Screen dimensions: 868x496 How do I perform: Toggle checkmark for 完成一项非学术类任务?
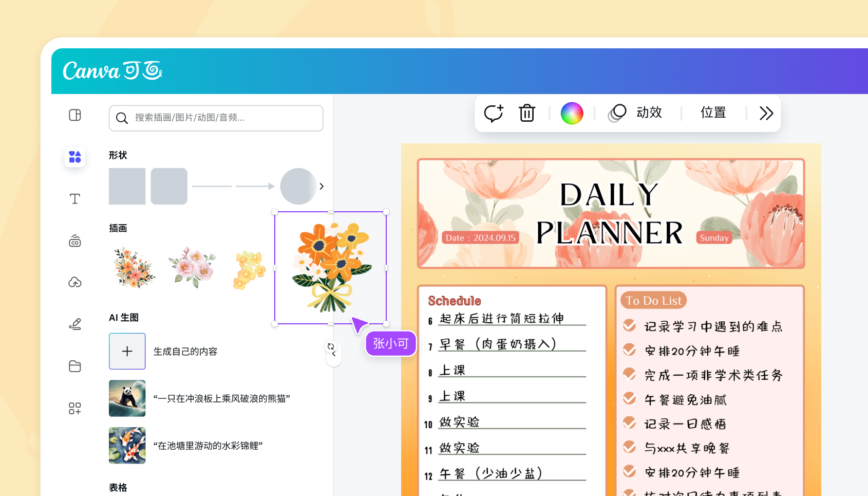pos(629,374)
